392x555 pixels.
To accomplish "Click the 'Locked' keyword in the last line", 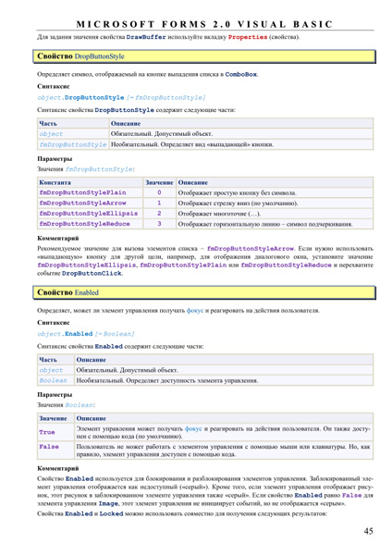I will (x=111, y=513).
